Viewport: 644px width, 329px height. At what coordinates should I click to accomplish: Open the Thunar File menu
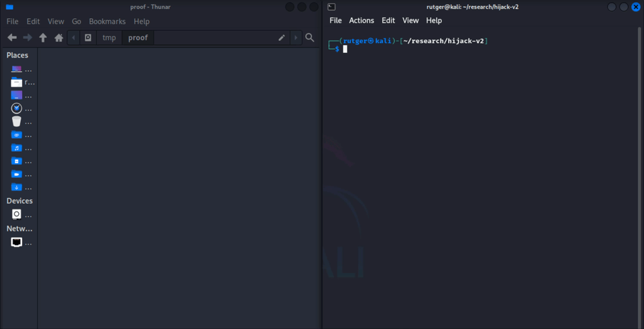(x=12, y=21)
